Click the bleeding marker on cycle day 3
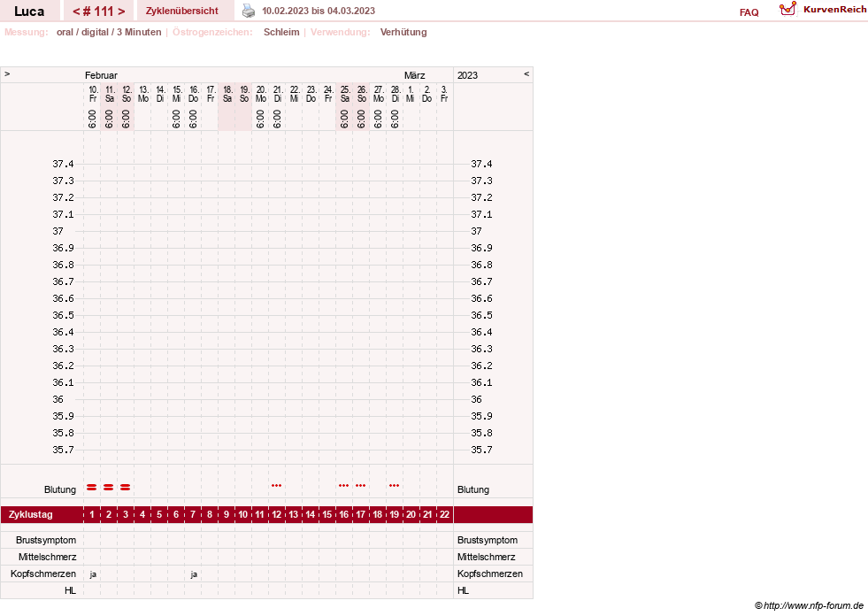The image size is (868, 616). (x=126, y=487)
